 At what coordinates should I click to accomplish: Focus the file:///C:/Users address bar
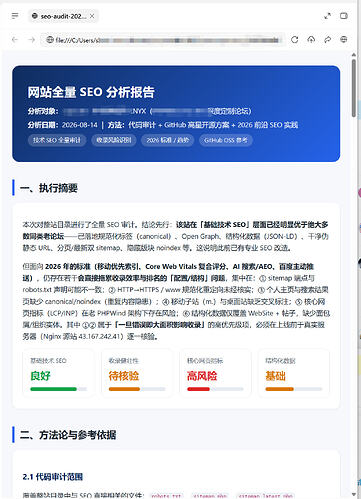(x=163, y=40)
